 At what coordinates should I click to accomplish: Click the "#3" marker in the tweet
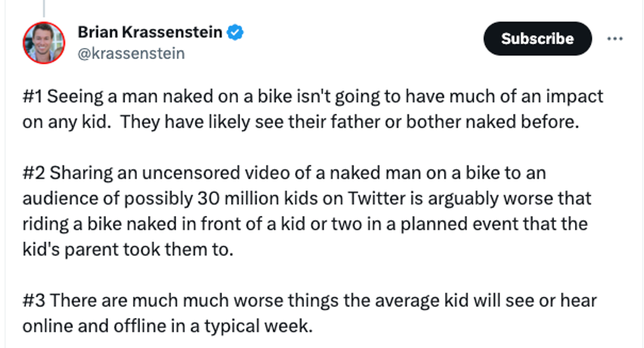[34, 301]
